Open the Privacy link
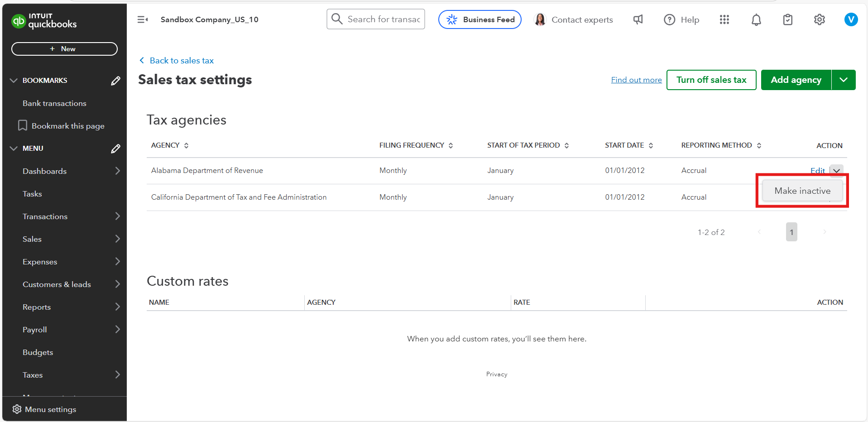Viewport: 868px width, 422px height. [x=497, y=374]
